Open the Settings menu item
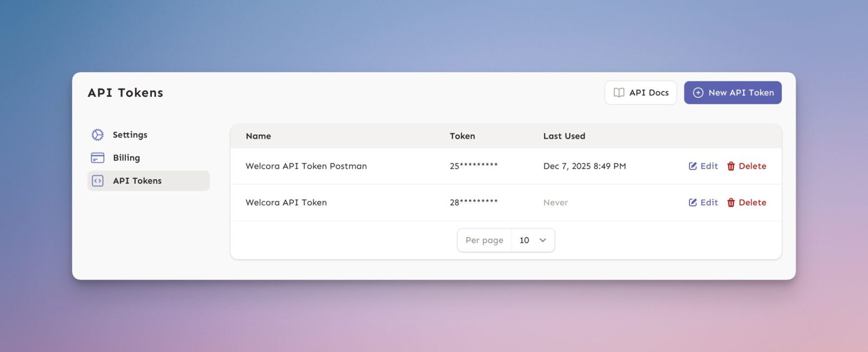 coord(130,135)
